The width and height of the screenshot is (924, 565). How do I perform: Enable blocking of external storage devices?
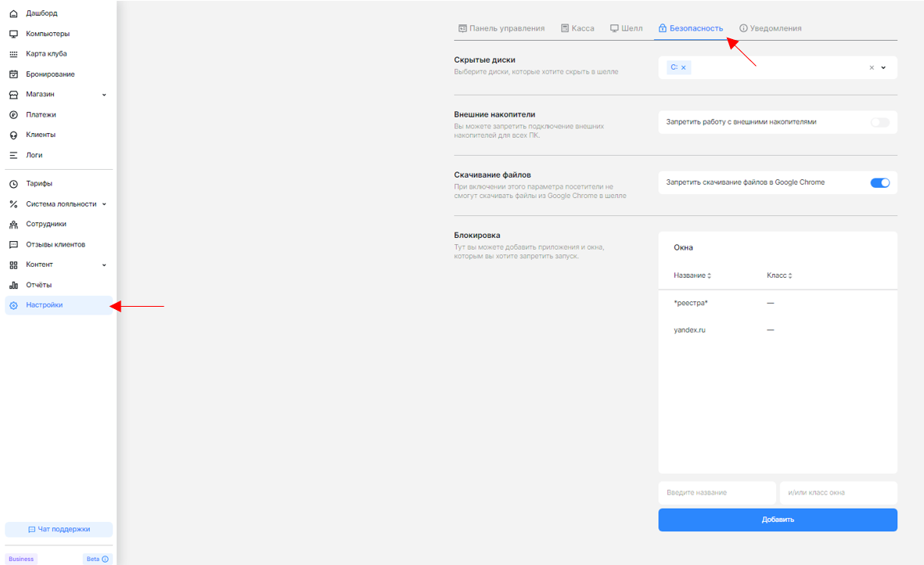[x=879, y=122]
